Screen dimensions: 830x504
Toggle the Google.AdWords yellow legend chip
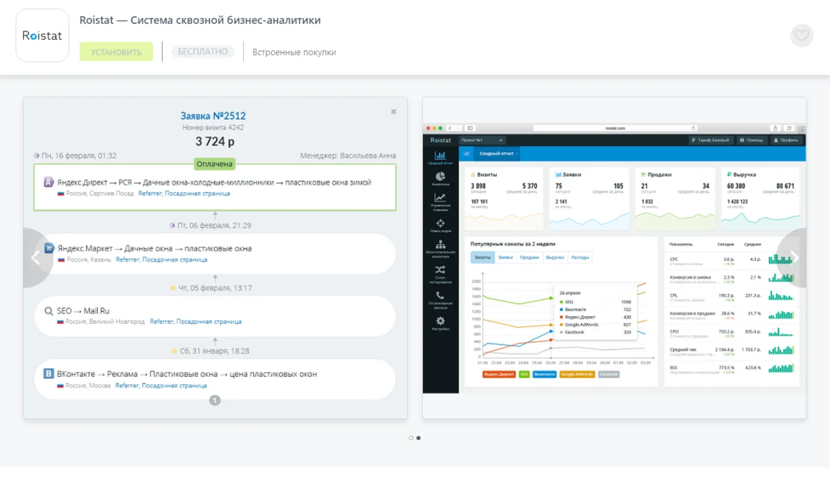click(x=578, y=374)
